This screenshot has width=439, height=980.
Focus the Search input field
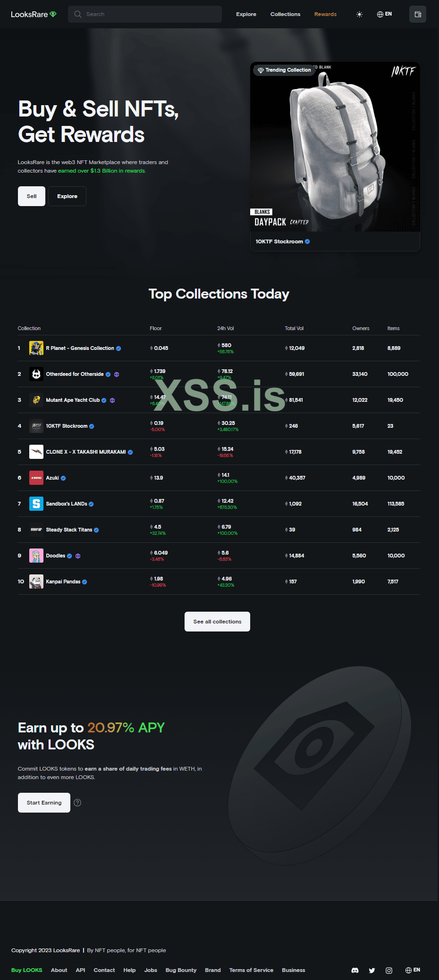(x=145, y=14)
